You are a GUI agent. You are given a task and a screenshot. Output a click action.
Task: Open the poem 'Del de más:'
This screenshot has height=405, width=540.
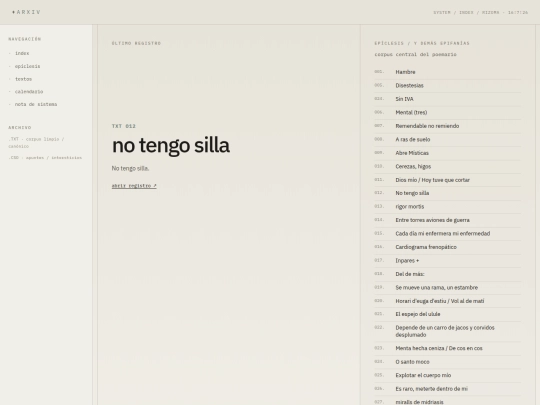coord(448,274)
